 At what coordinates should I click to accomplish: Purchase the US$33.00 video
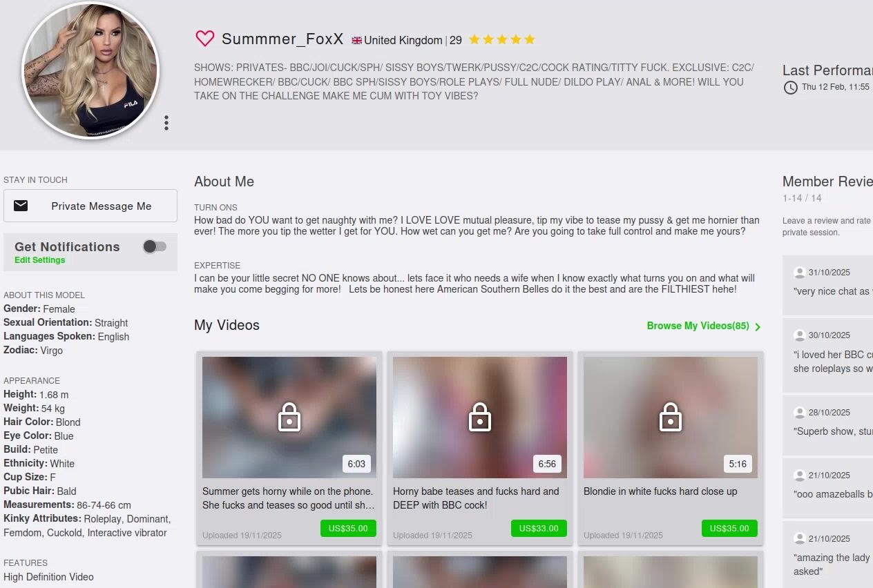tap(539, 529)
